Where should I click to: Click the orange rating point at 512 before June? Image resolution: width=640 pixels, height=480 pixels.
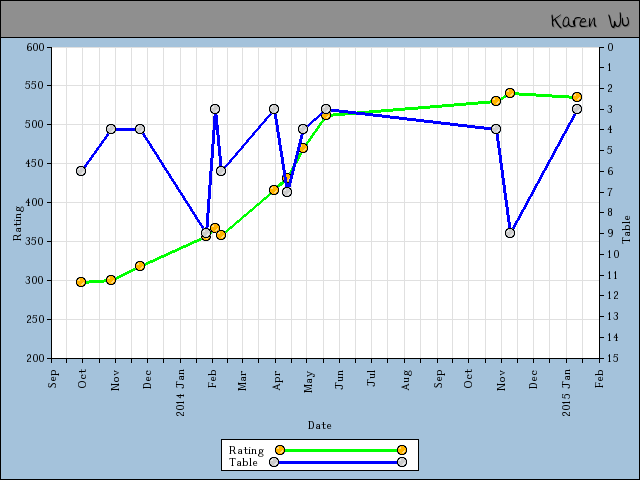(x=326, y=115)
